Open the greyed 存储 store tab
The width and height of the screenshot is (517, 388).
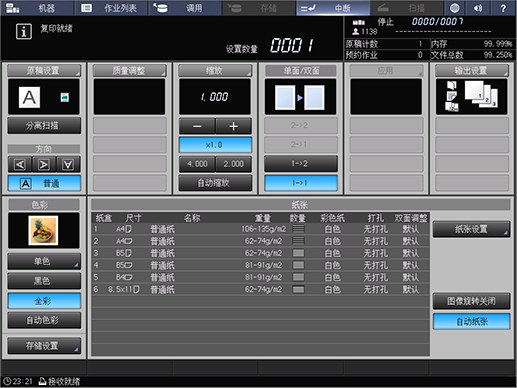[259, 8]
